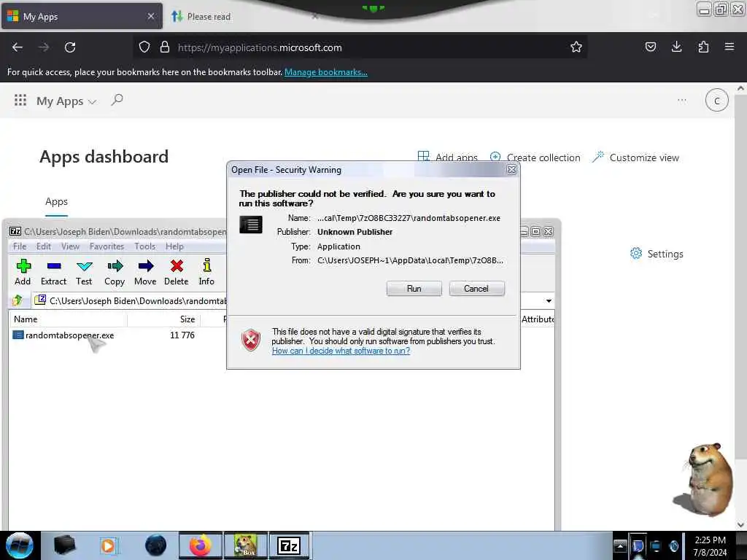Click the dark globe taskbar icon
Viewport: 747px width, 560px height.
coord(156,545)
